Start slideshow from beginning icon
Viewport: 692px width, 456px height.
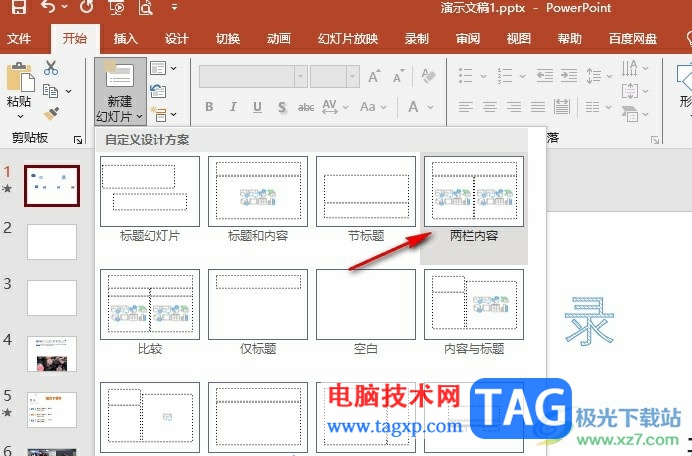[116, 7]
